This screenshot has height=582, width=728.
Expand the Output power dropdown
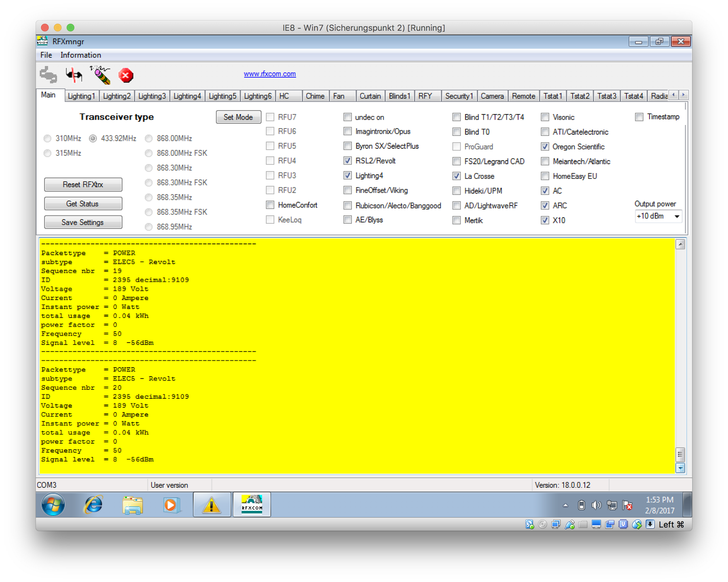click(x=677, y=216)
